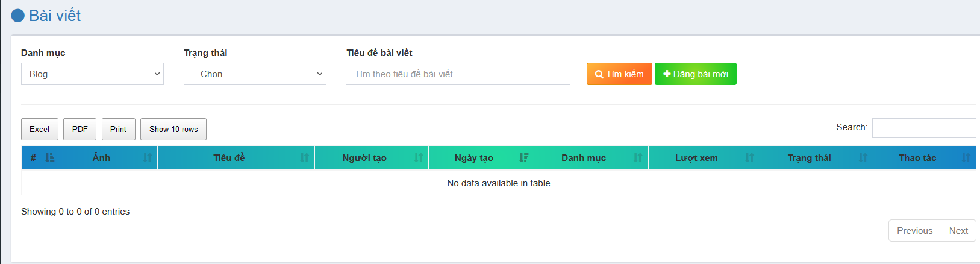Click the sort icon in the Danh mục column
Viewport: 980px width, 264px height.
[x=638, y=158]
